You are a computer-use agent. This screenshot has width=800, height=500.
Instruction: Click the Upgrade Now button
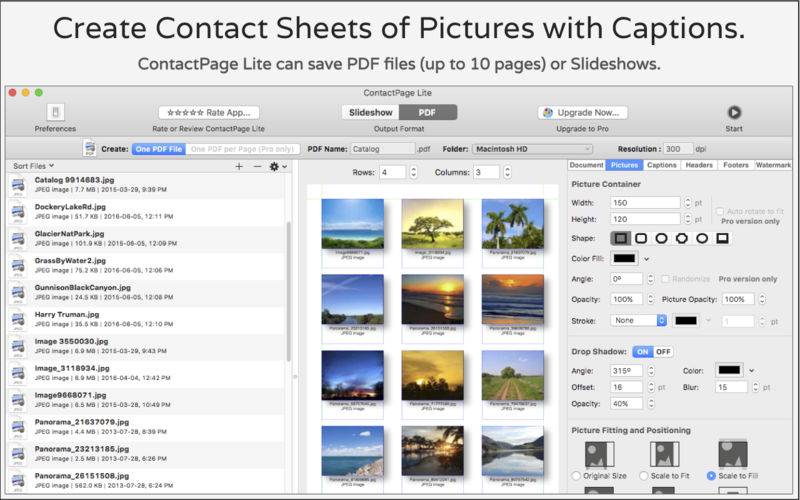pos(582,112)
